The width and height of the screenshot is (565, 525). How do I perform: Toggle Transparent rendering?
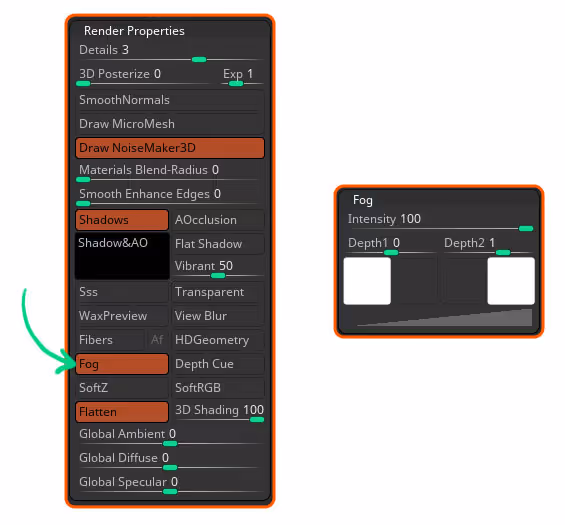click(218, 292)
